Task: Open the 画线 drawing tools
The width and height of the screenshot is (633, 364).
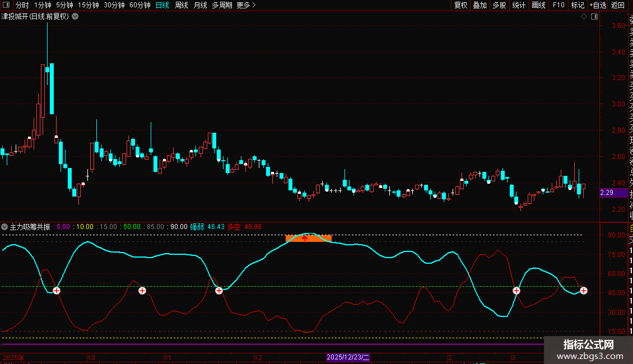Action: coord(538,6)
